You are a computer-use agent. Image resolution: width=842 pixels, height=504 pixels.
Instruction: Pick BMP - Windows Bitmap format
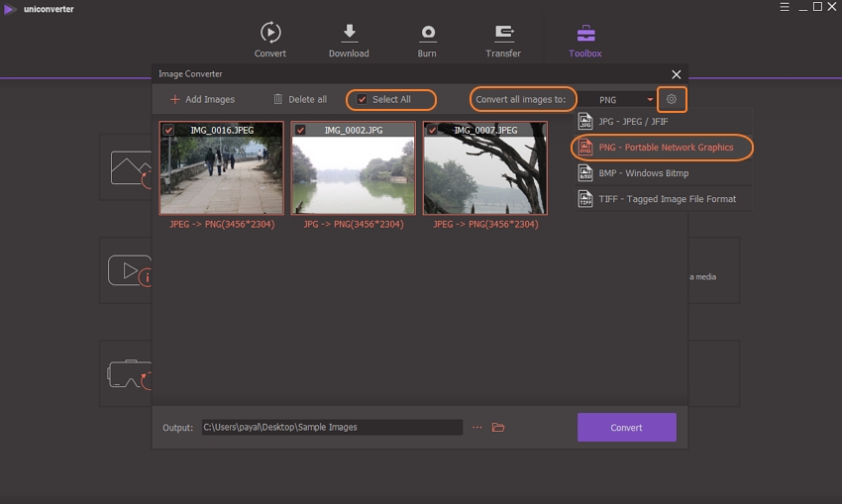[x=643, y=173]
